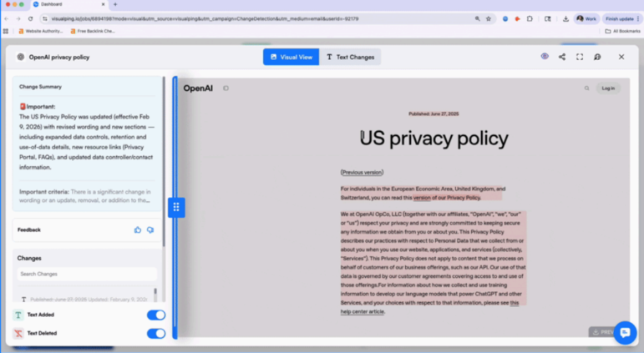Click the Finish update button

(x=621, y=19)
